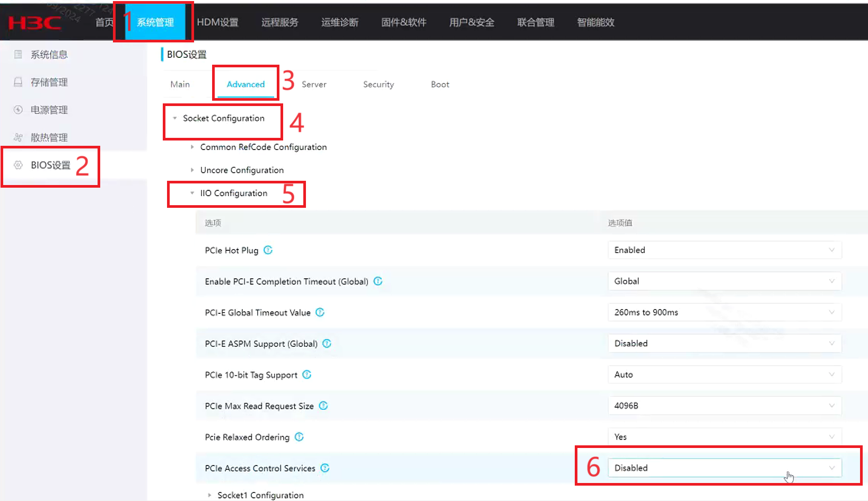Click PCI-E Global Timeout Value help icon
This screenshot has width=868, height=501.
tap(320, 312)
